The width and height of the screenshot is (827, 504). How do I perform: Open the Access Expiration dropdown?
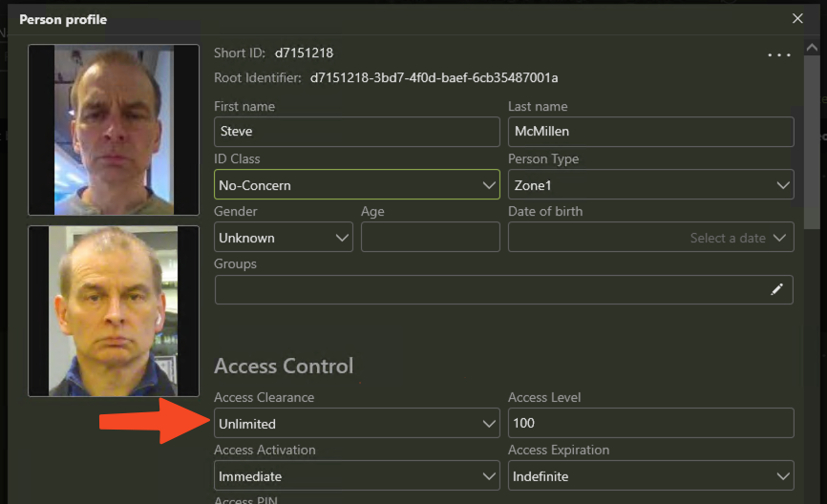click(650, 475)
